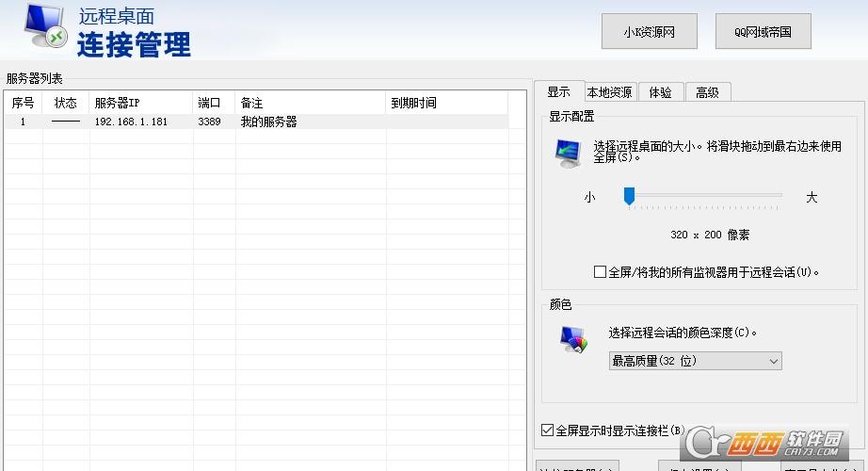The image size is (868, 471).
Task: Enable full screen on all monitors checkbox
Action: 600,272
